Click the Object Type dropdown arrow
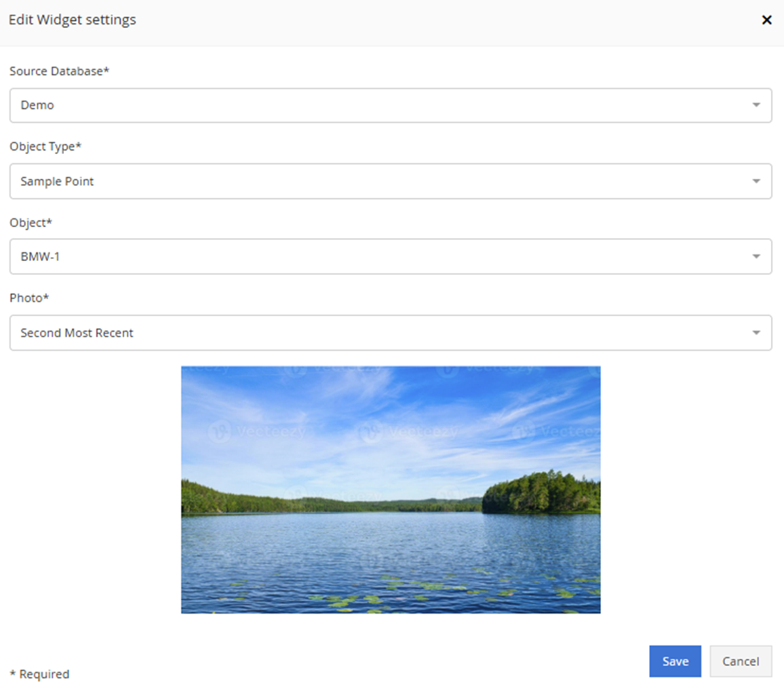 pyautogui.click(x=756, y=182)
